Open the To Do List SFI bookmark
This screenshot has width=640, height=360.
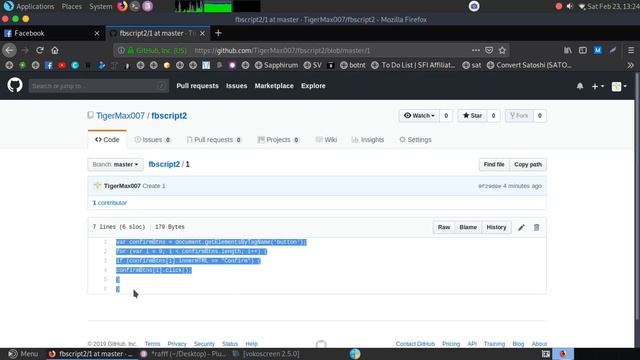pos(413,65)
